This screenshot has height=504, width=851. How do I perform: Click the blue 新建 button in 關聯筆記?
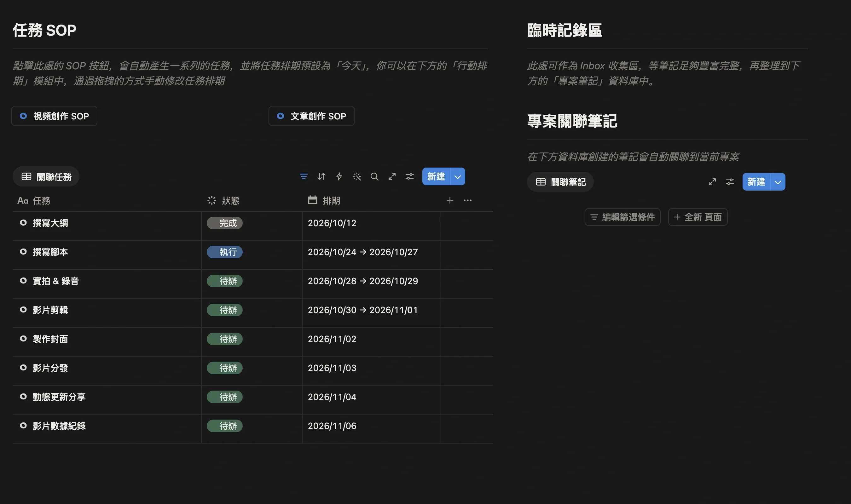(x=756, y=182)
